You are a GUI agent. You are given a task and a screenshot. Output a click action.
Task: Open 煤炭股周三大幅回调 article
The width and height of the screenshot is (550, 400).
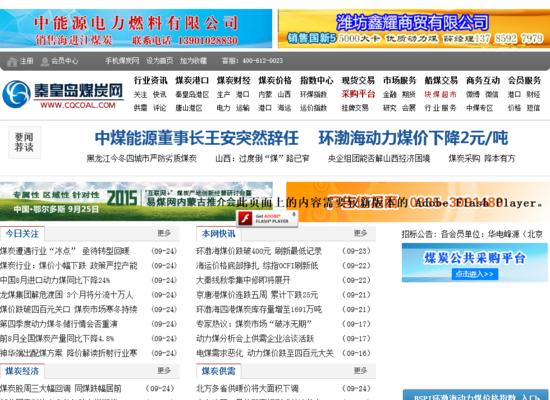click(61, 388)
